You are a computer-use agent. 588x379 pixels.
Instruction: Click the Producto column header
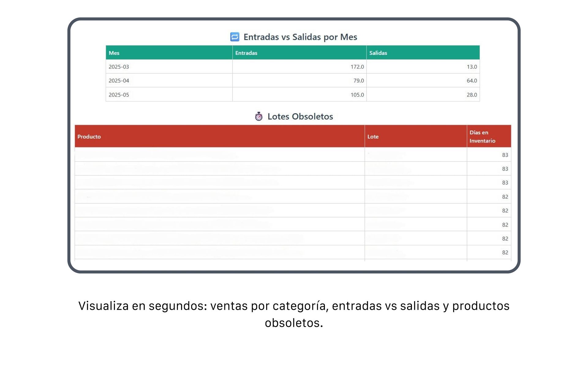coord(89,136)
